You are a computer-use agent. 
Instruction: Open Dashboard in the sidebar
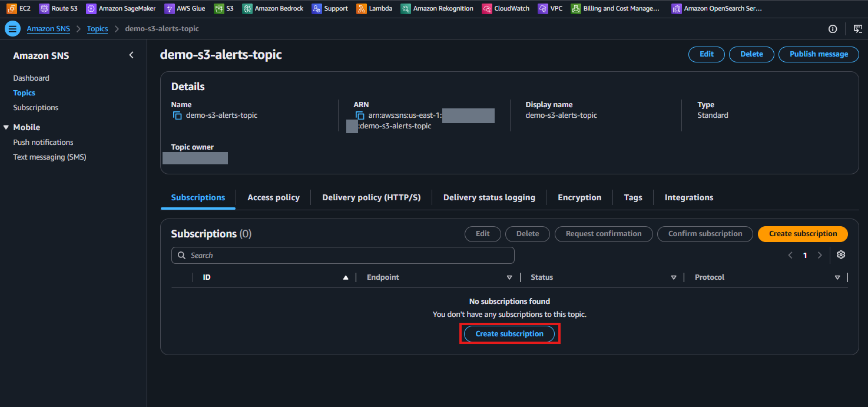point(31,78)
